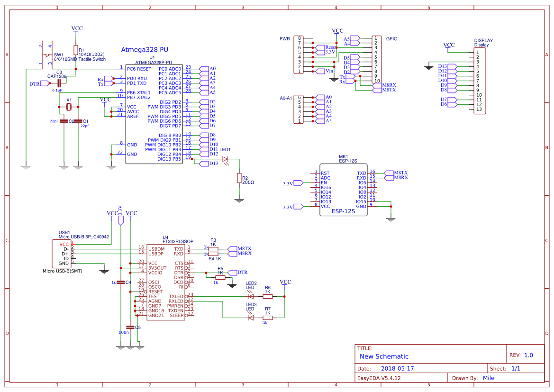Click the tactile switch SW1 symbol
The image size is (554, 392).
pyautogui.click(x=46, y=55)
